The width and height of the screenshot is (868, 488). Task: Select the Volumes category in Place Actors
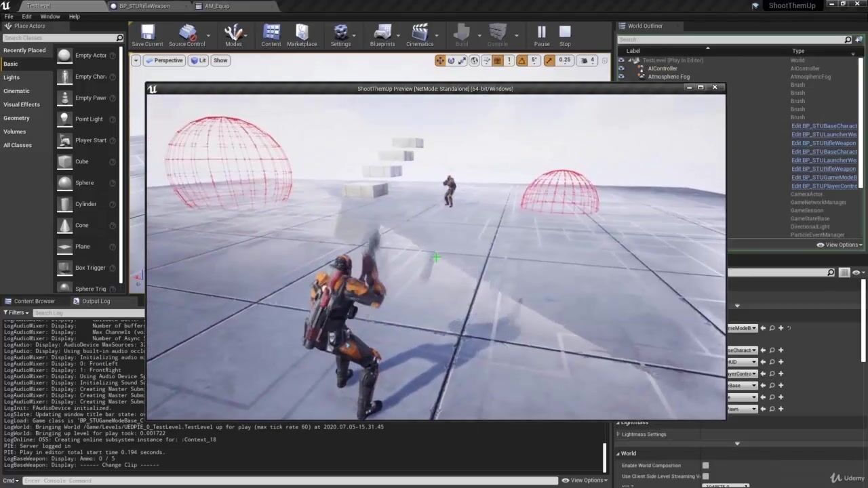pyautogui.click(x=14, y=131)
